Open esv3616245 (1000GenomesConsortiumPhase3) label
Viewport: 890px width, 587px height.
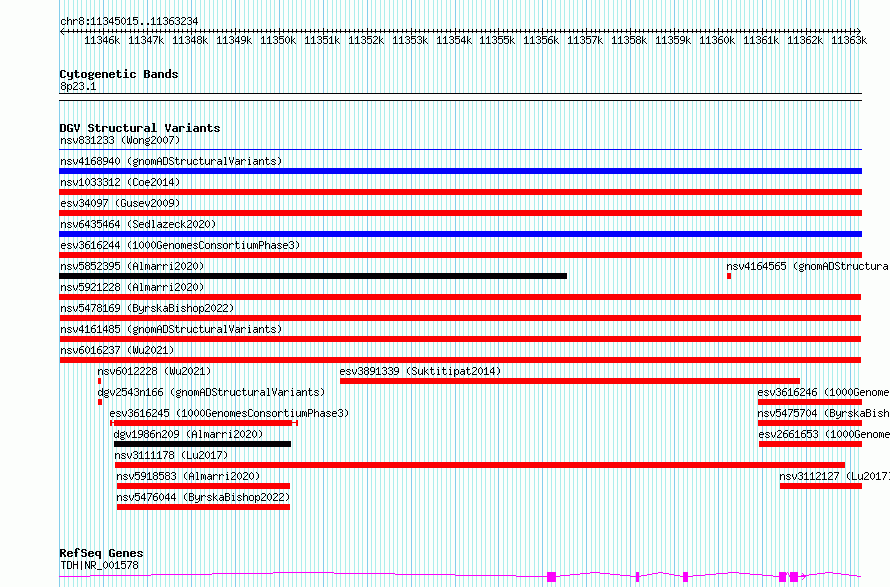(229, 413)
